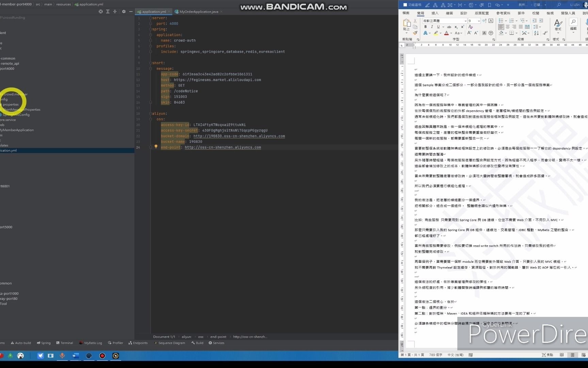Click the expand all icon in project panel
Viewport: 588px width, 368px height.
click(108, 12)
